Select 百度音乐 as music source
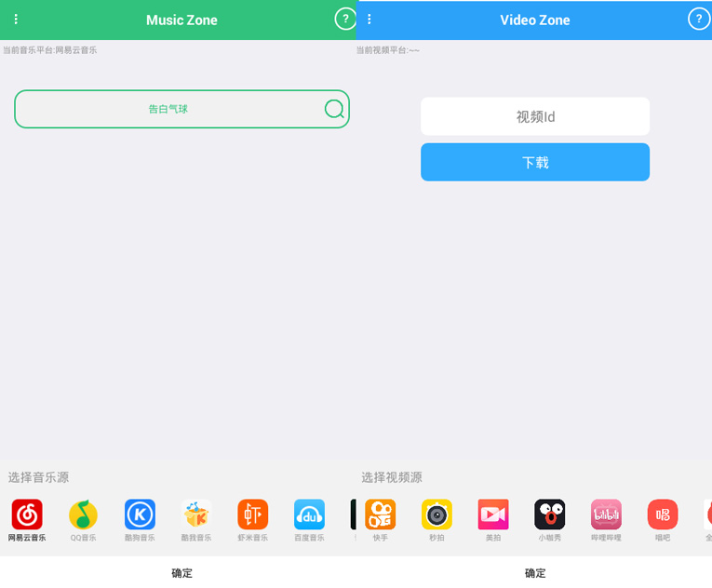 click(309, 514)
